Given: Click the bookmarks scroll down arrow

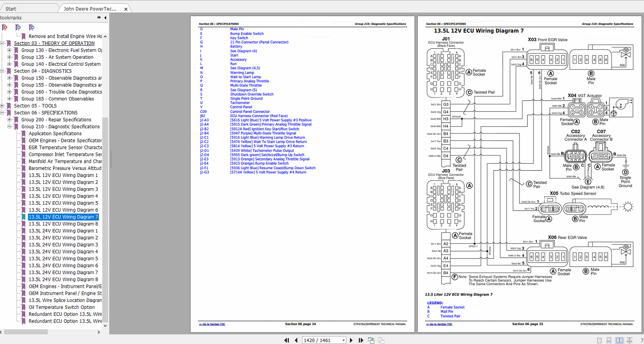Looking at the screenshot, I should pyautogui.click(x=105, y=326).
